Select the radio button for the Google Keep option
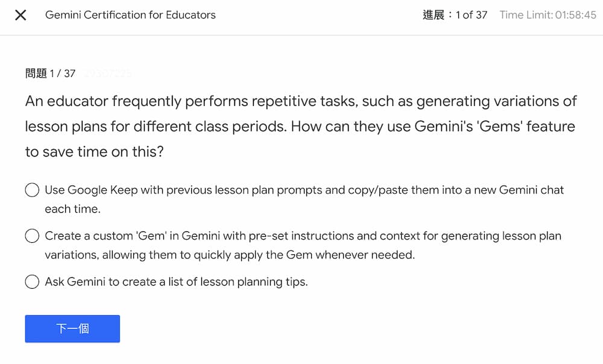603x364 pixels. [x=32, y=189]
